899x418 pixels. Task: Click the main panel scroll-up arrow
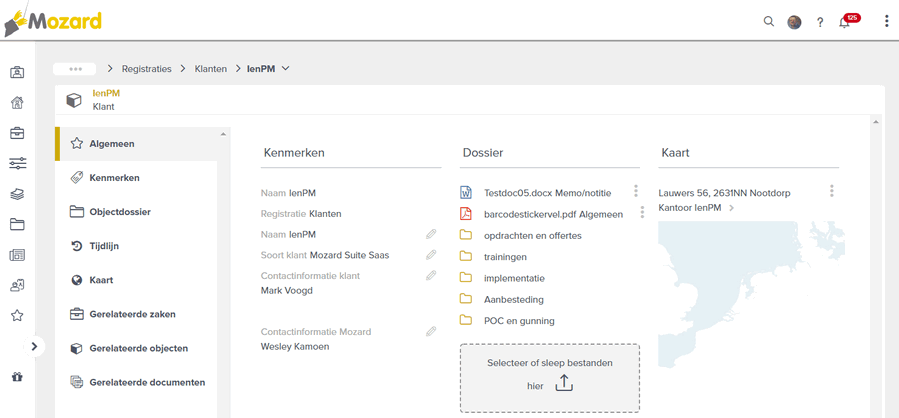coord(874,122)
